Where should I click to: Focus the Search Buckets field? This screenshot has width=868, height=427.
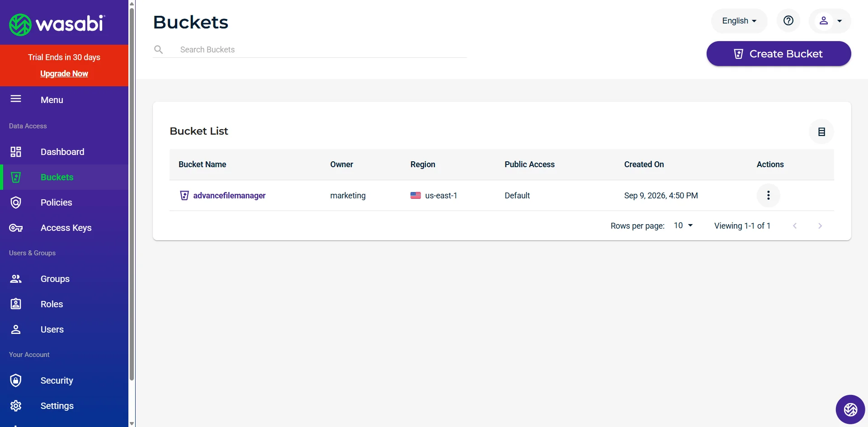pyautogui.click(x=323, y=50)
